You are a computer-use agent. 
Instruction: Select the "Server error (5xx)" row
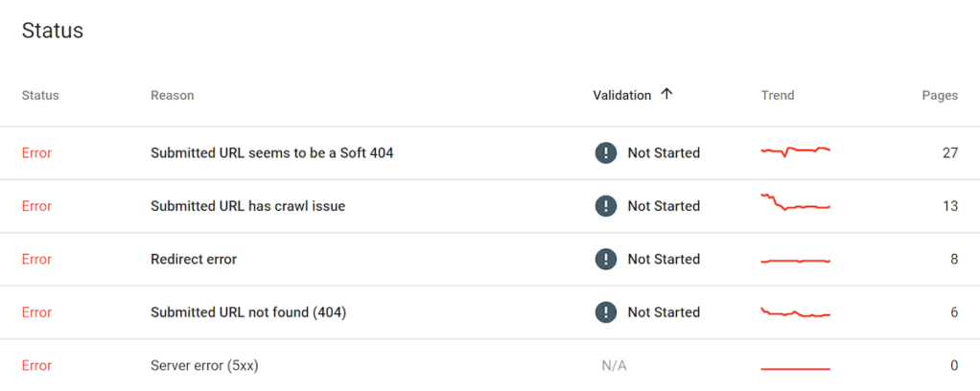(204, 365)
